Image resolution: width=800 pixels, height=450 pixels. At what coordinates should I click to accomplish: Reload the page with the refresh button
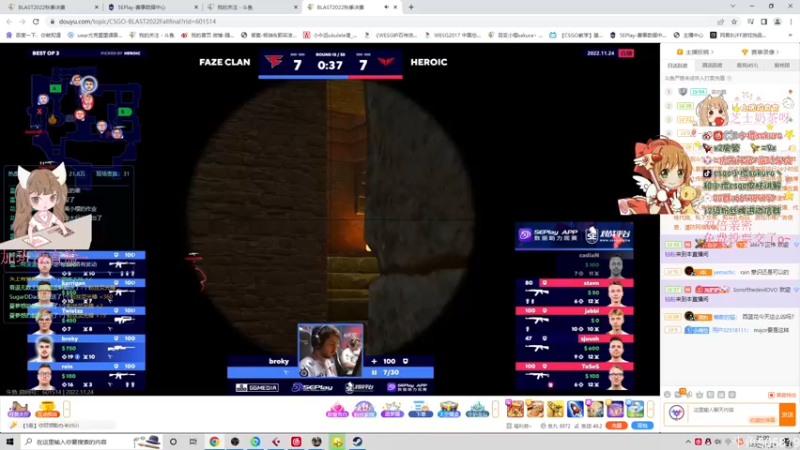(x=36, y=21)
